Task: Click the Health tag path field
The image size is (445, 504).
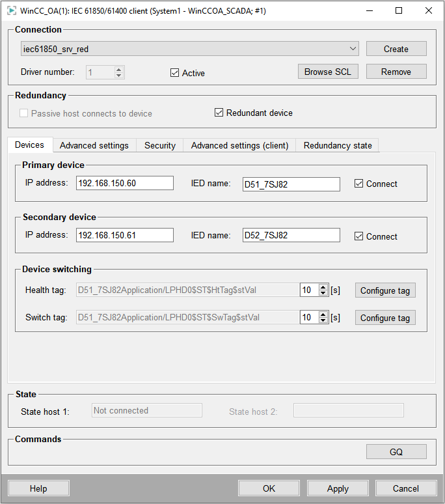Action: click(x=188, y=290)
